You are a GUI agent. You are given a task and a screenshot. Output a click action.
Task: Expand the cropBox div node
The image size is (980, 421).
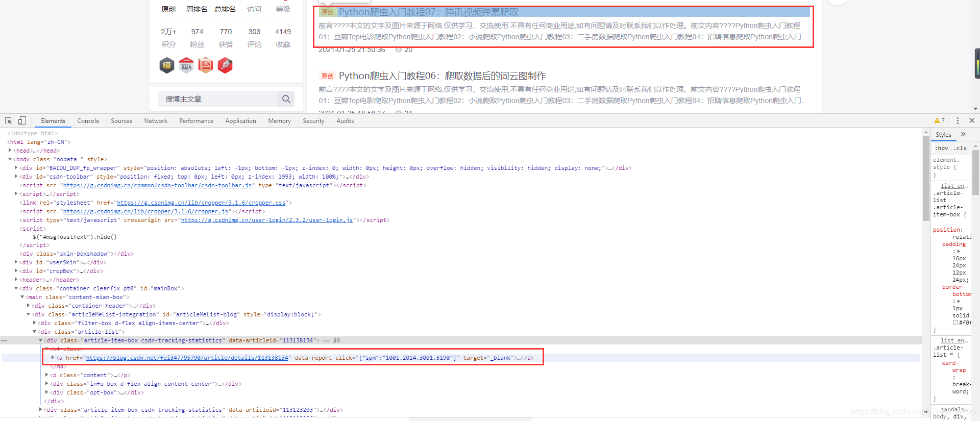coord(16,271)
